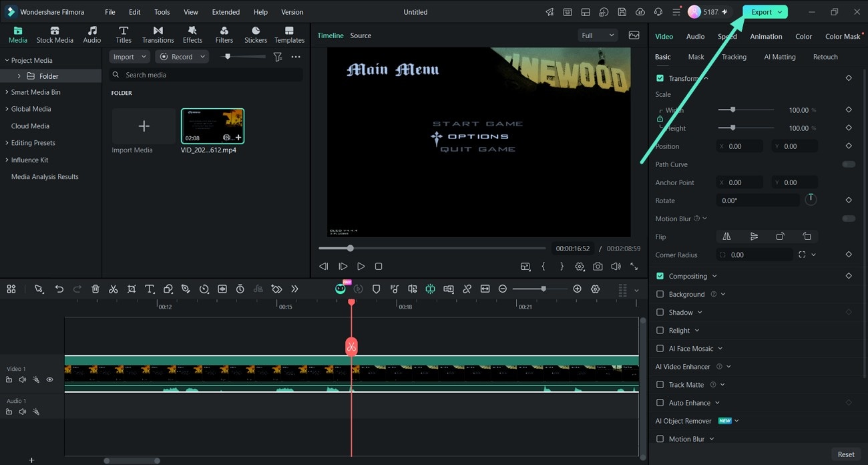Expand the preview to fullscreen
Screen dimensions: 868x465
634,266
